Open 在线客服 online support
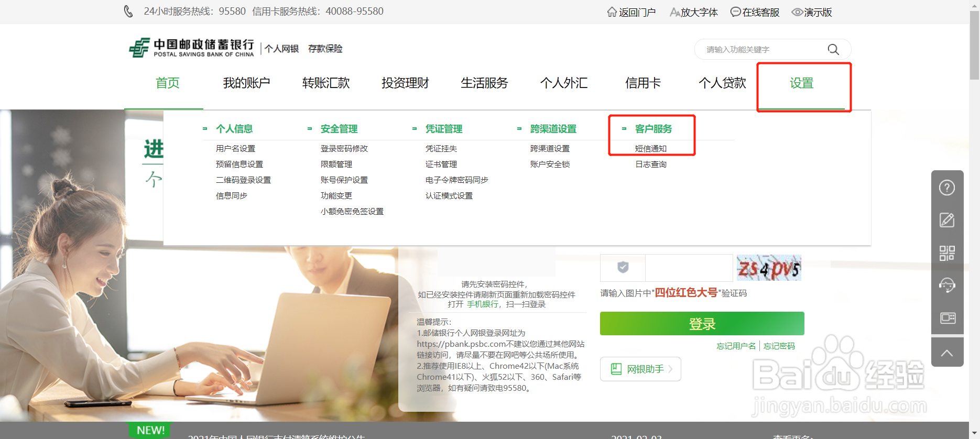Screen dimensions: 980x439 pyautogui.click(x=755, y=12)
